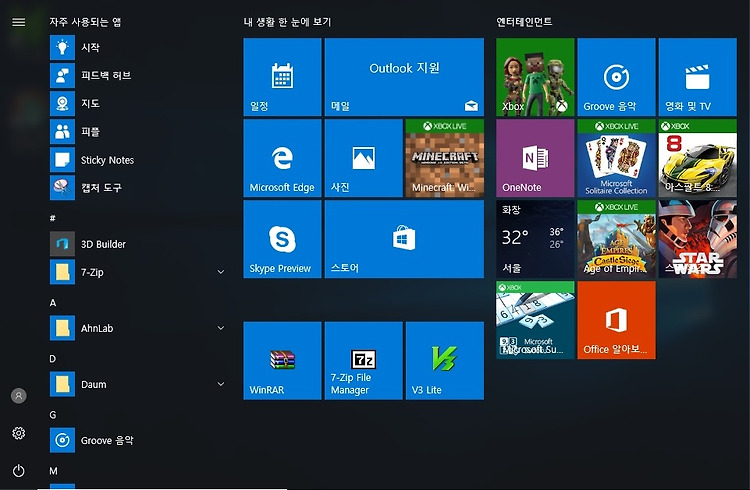Click the power button icon
Image resolution: width=750 pixels, height=490 pixels.
(x=19, y=471)
